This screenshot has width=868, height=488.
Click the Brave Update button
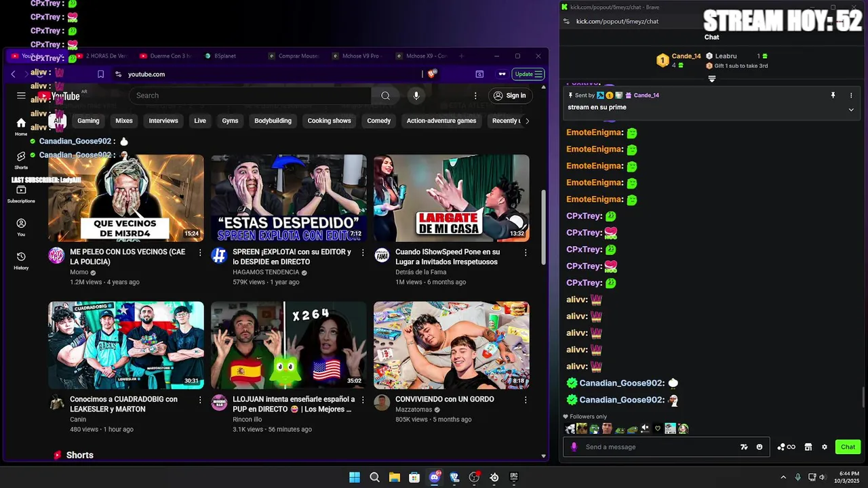click(529, 74)
